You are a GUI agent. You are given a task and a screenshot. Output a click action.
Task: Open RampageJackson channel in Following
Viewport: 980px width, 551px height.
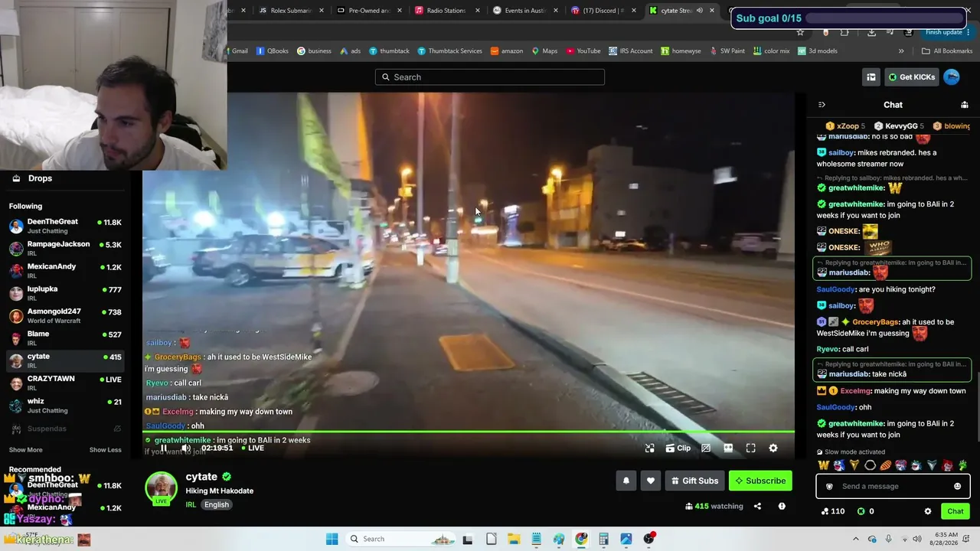[x=65, y=249]
